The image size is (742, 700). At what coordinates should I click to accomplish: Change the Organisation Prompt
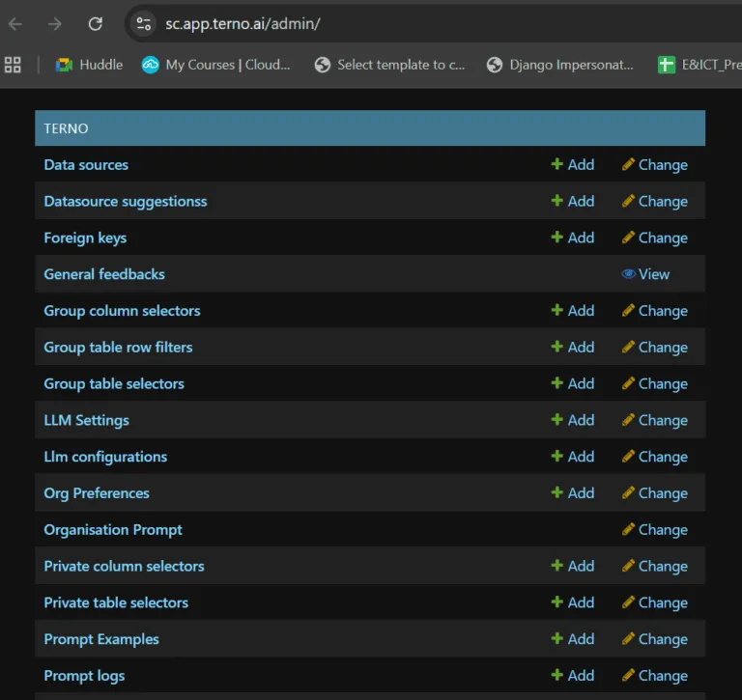tap(654, 530)
